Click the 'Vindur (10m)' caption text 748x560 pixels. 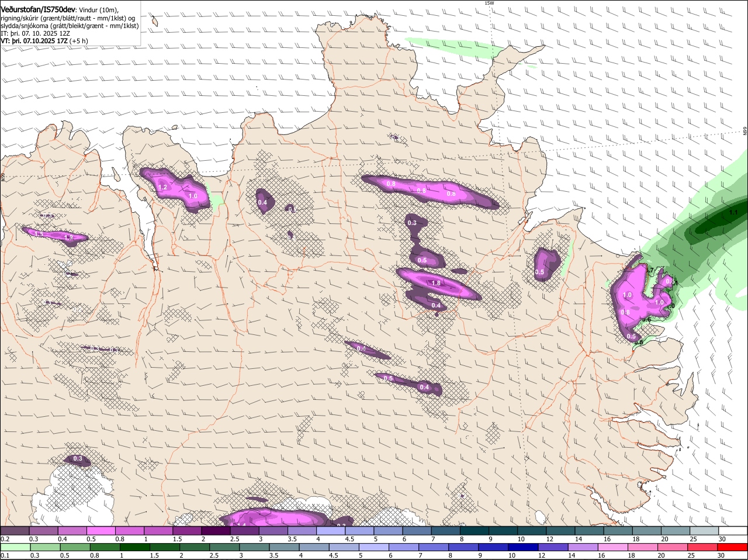click(x=99, y=10)
